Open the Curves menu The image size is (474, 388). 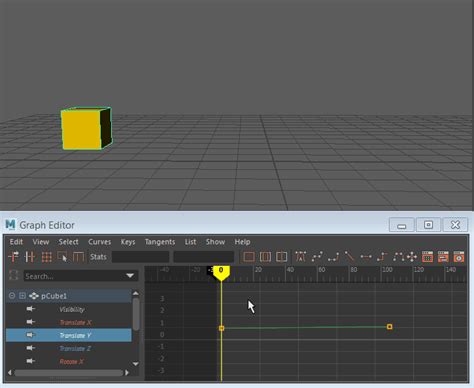(x=99, y=242)
